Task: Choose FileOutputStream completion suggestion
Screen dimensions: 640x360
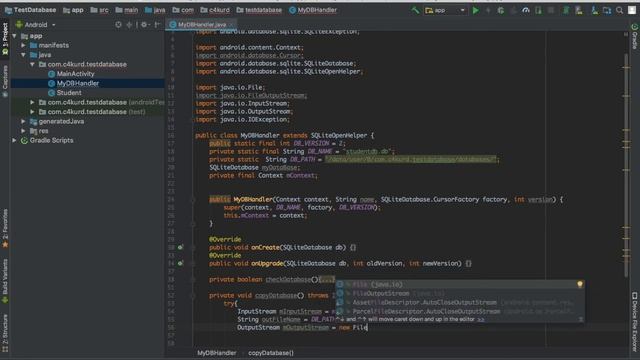Action: (x=459, y=293)
